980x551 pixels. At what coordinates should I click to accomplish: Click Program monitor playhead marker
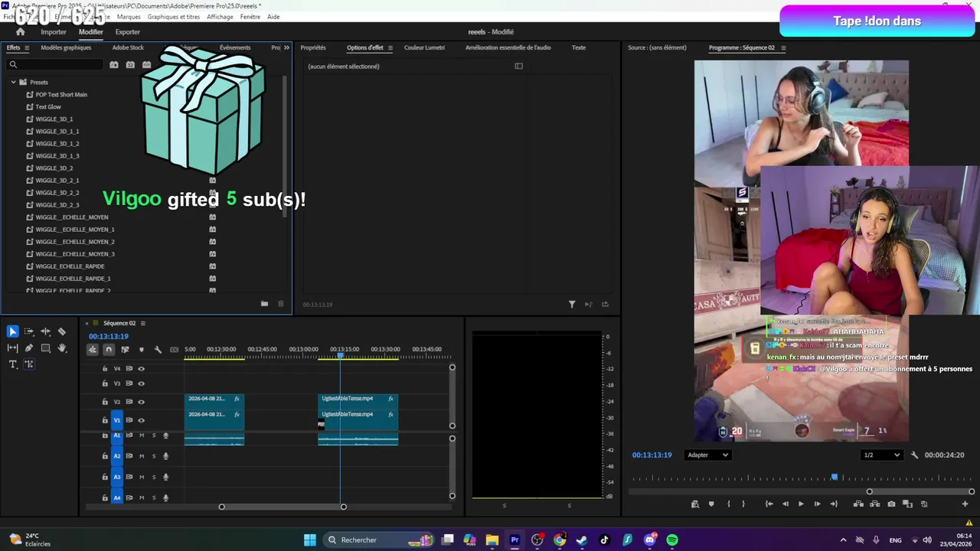click(835, 477)
